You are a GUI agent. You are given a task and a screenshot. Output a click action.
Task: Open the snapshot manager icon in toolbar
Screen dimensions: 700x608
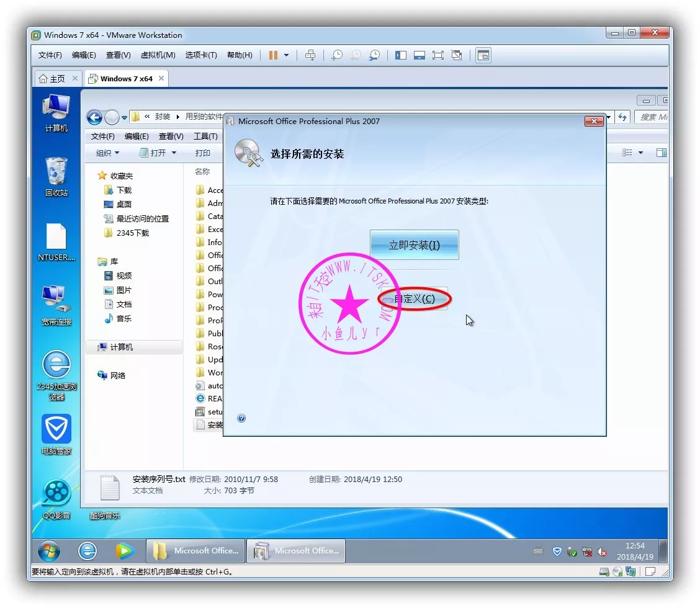point(374,55)
